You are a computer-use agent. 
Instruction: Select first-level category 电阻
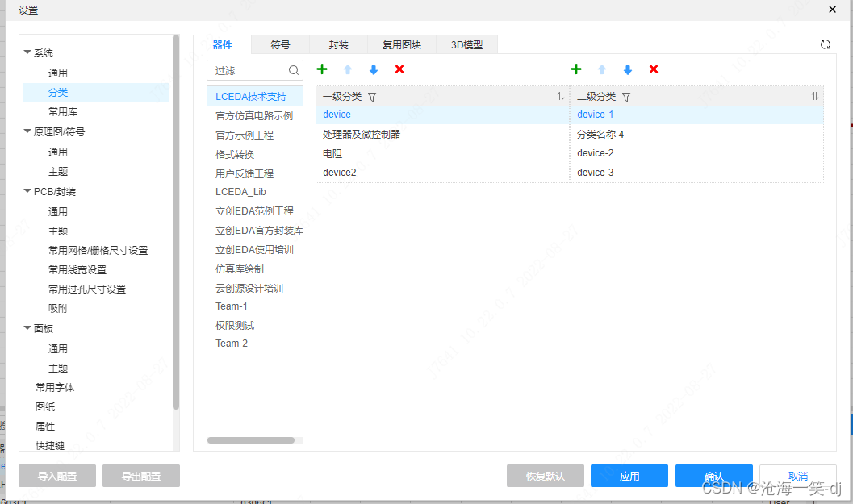pyautogui.click(x=442, y=153)
